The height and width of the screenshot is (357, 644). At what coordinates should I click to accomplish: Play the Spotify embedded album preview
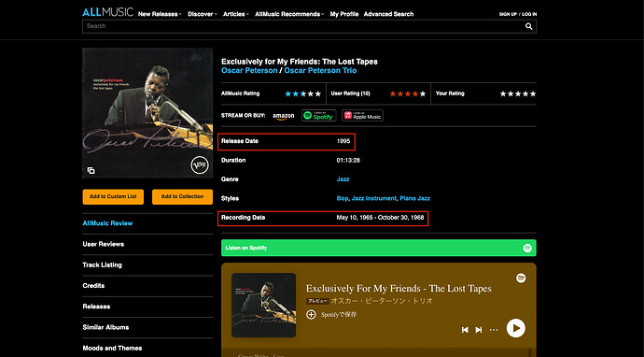(x=516, y=328)
